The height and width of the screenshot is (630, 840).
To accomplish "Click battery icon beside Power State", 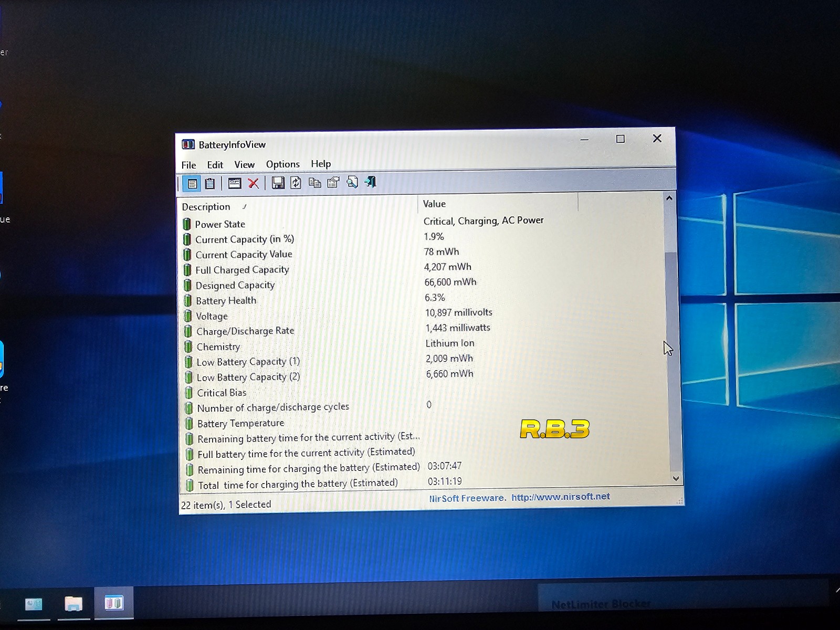I will tap(187, 224).
